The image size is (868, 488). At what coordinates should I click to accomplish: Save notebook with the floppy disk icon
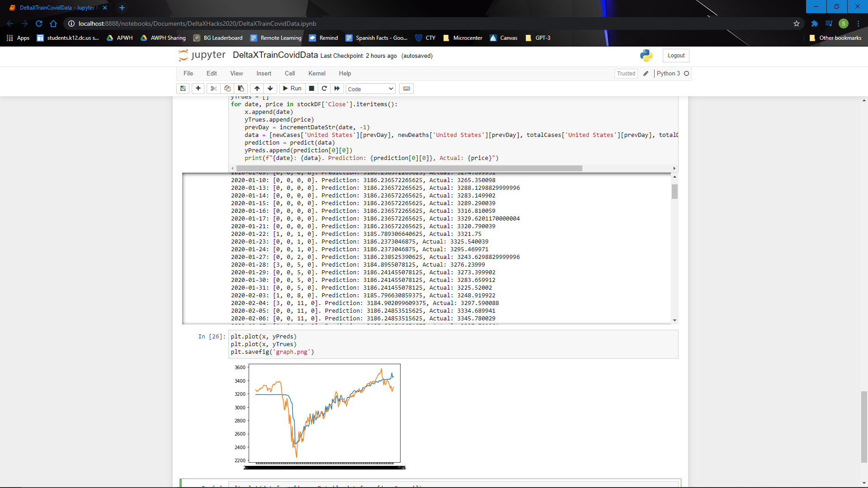(183, 89)
